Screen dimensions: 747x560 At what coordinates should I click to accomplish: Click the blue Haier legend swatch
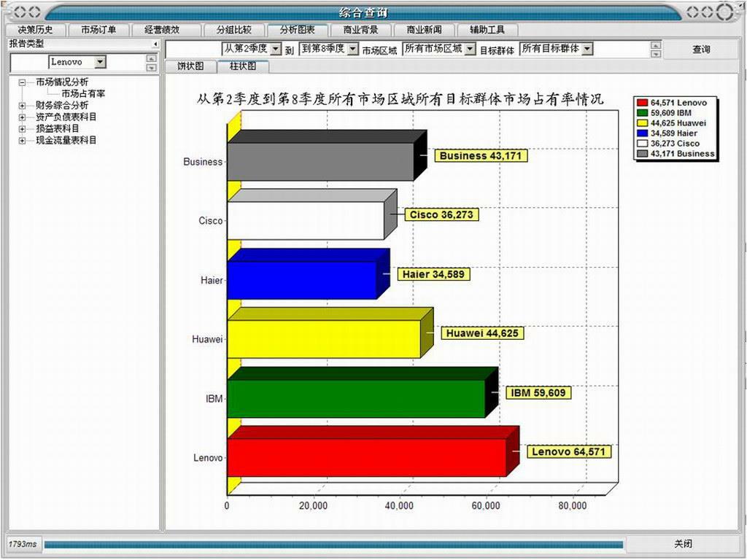(642, 133)
